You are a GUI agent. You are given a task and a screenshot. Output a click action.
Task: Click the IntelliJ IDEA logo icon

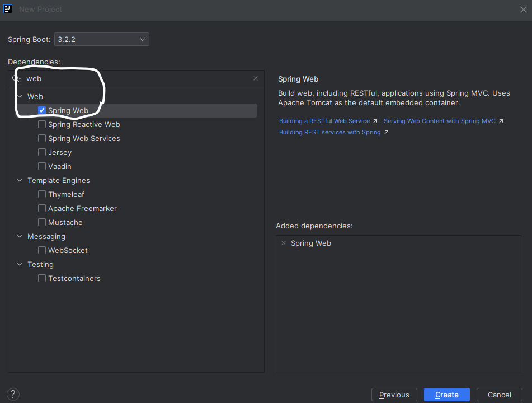(8, 9)
